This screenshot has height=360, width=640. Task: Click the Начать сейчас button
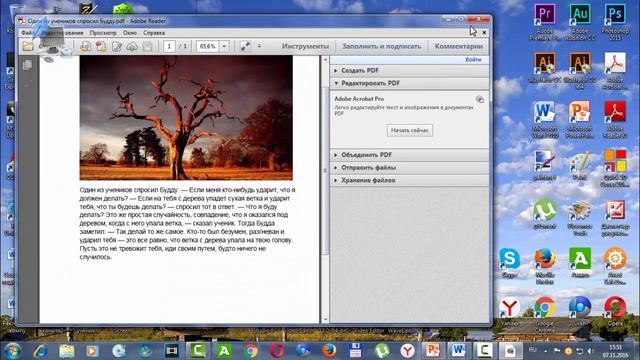click(x=409, y=131)
